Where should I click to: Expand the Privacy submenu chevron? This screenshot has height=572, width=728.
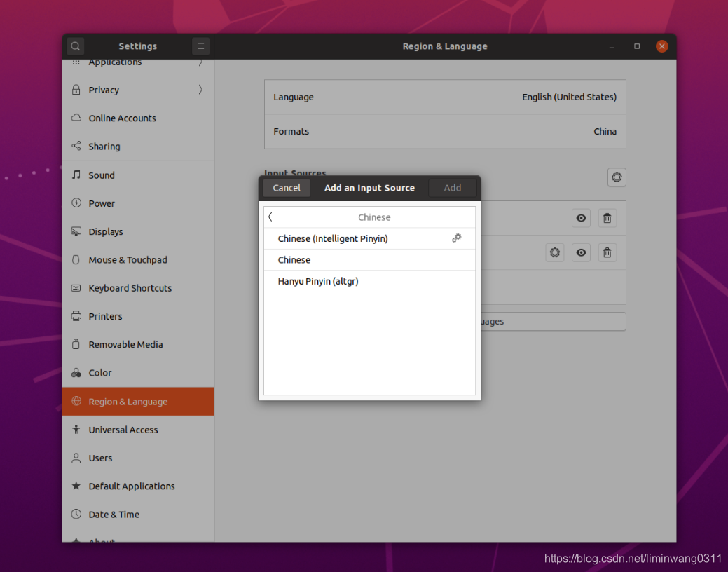tap(200, 90)
